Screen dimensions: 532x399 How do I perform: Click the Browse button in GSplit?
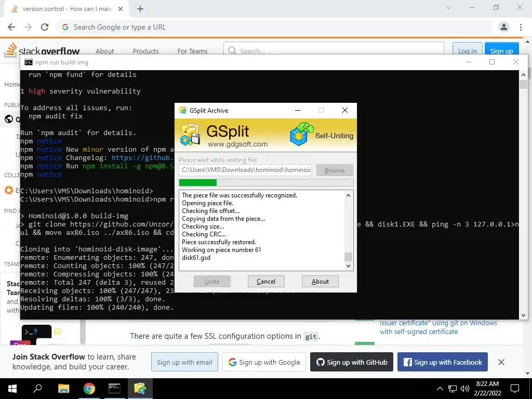335,170
